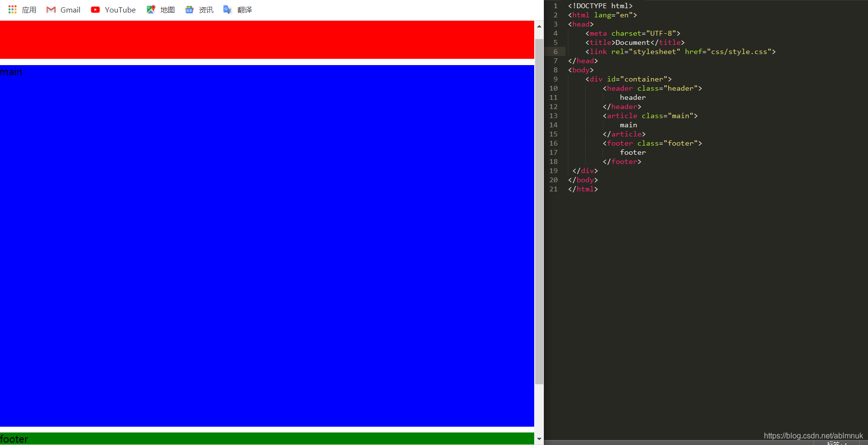Viewport: 868px width, 445px height.
Task: Click the closing </article> tag
Action: tap(624, 134)
